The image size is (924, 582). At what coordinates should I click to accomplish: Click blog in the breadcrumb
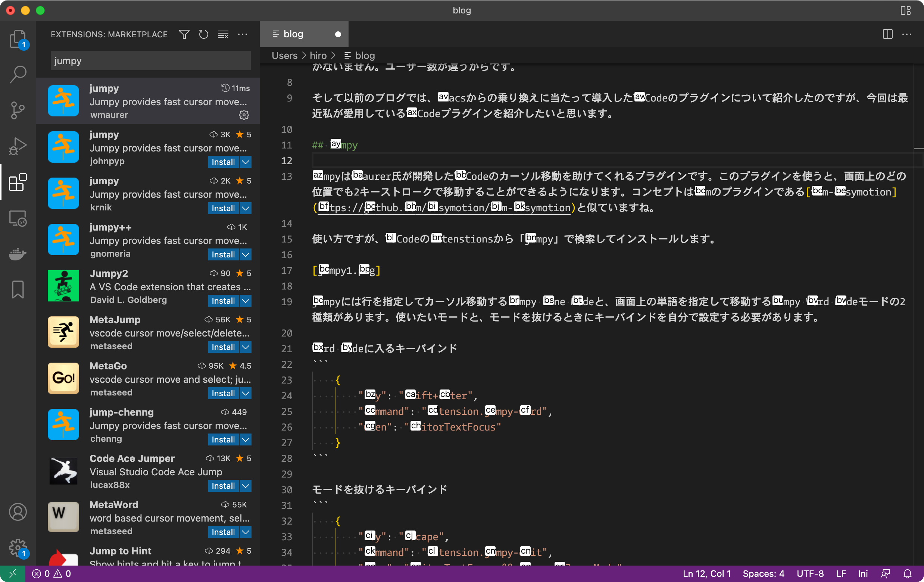365,56
